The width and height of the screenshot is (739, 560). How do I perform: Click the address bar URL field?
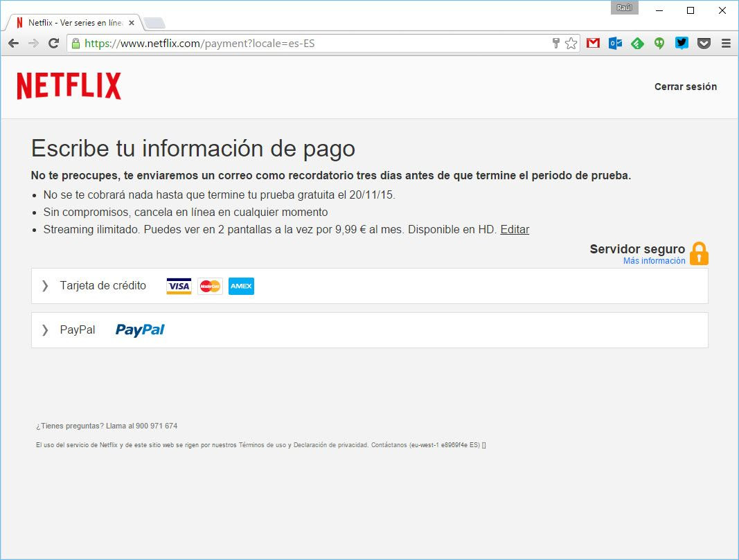pos(311,44)
